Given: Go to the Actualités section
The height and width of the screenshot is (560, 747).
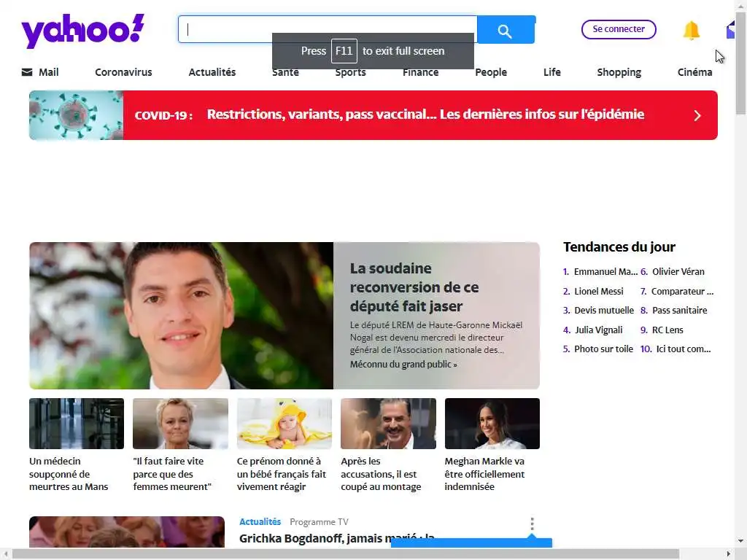Looking at the screenshot, I should click(x=212, y=72).
